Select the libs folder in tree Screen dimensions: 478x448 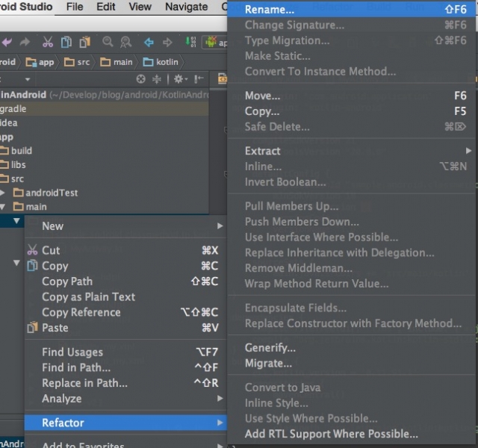point(19,164)
